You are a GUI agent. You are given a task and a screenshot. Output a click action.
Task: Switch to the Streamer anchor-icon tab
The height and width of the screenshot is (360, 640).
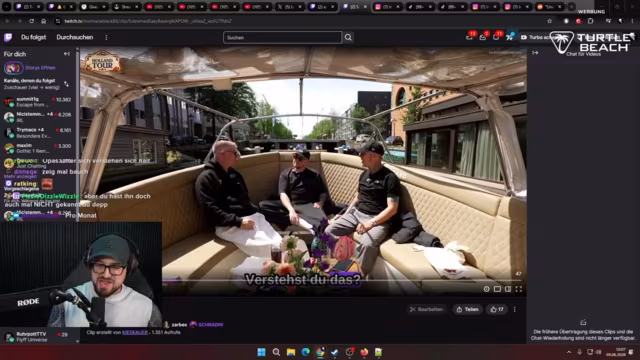pyautogui.click(x=126, y=7)
